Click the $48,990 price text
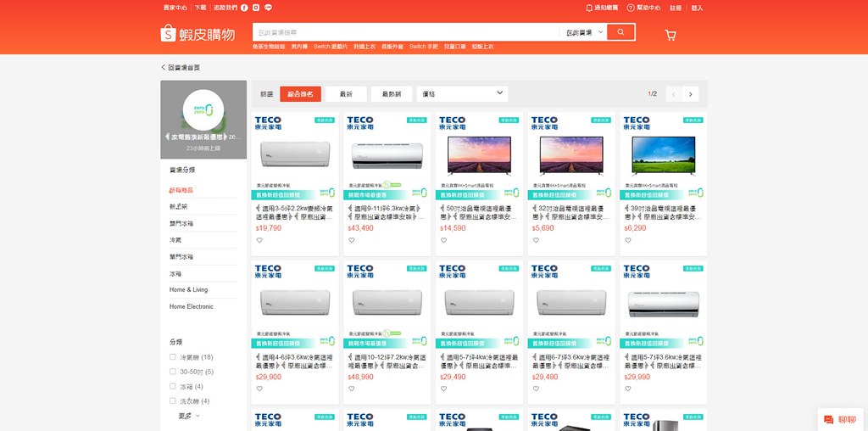This screenshot has height=431, width=868. point(360,377)
